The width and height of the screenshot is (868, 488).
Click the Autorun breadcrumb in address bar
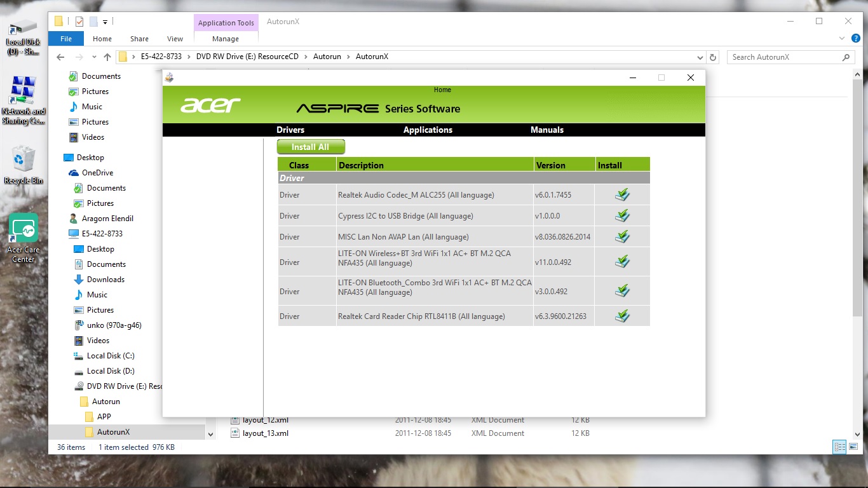[327, 57]
